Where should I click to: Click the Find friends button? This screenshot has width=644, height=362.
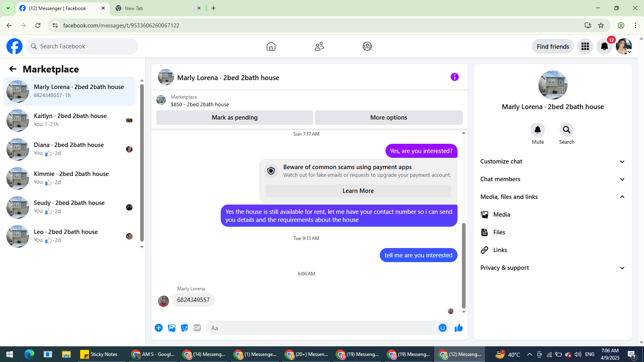click(x=553, y=46)
